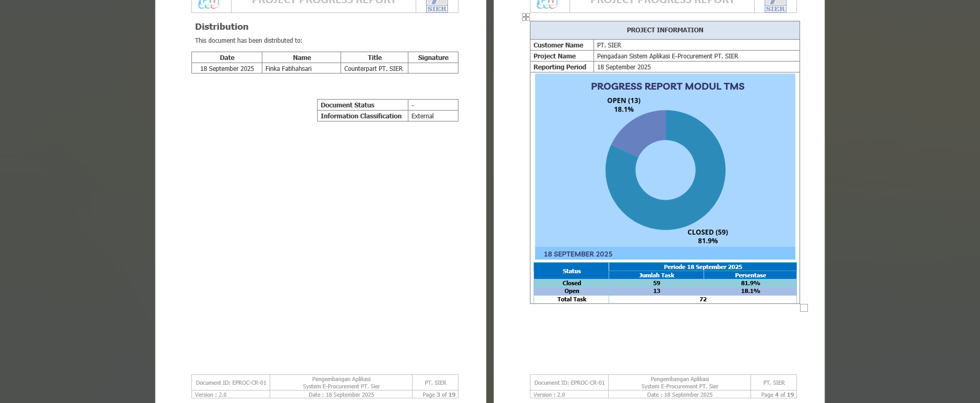Select the PT logo in page 3 header
The width and height of the screenshot is (980, 403).
(x=210, y=5)
